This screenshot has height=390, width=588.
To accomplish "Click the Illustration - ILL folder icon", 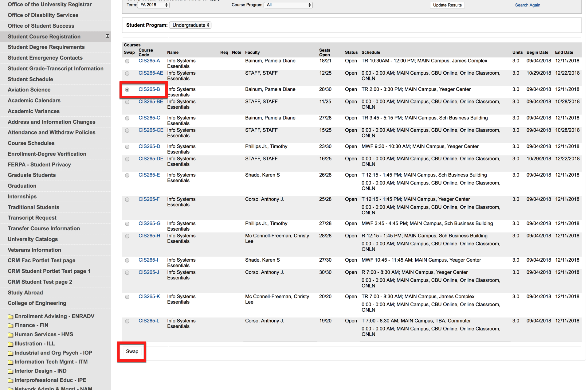I will coord(10,344).
